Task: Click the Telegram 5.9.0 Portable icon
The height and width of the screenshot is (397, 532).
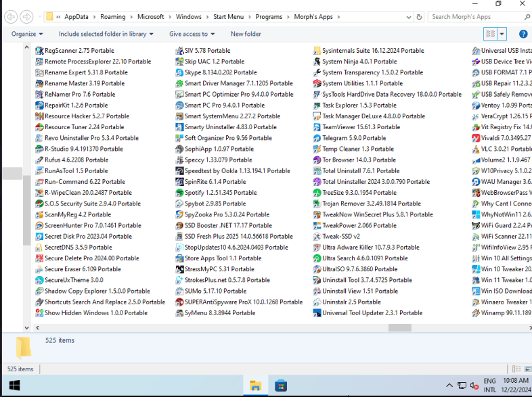Action: [x=317, y=138]
